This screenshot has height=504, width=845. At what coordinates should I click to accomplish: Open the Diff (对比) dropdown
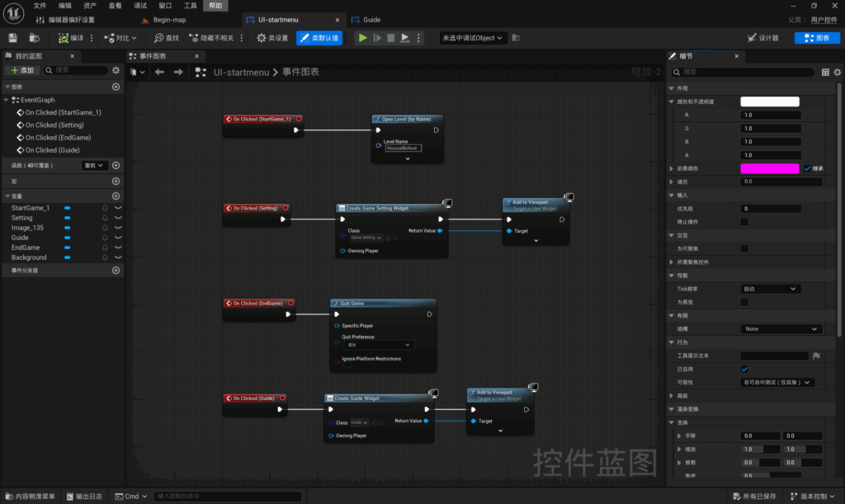(x=120, y=38)
